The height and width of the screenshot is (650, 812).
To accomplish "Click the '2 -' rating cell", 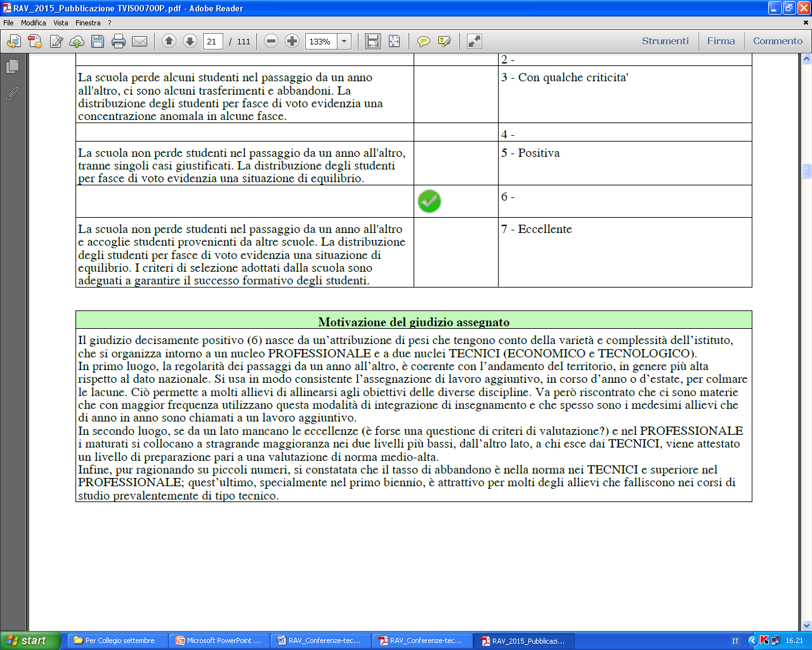I will [x=625, y=60].
